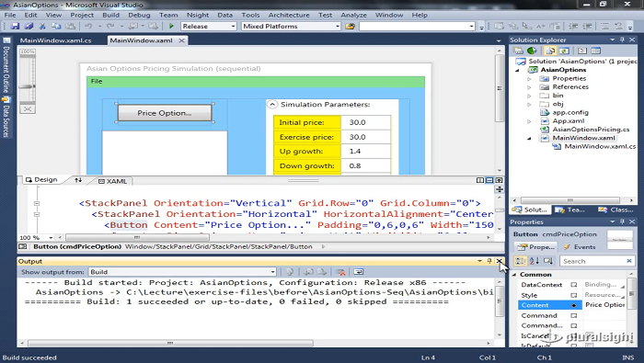Click horizontal split view icon

[x=489, y=180]
